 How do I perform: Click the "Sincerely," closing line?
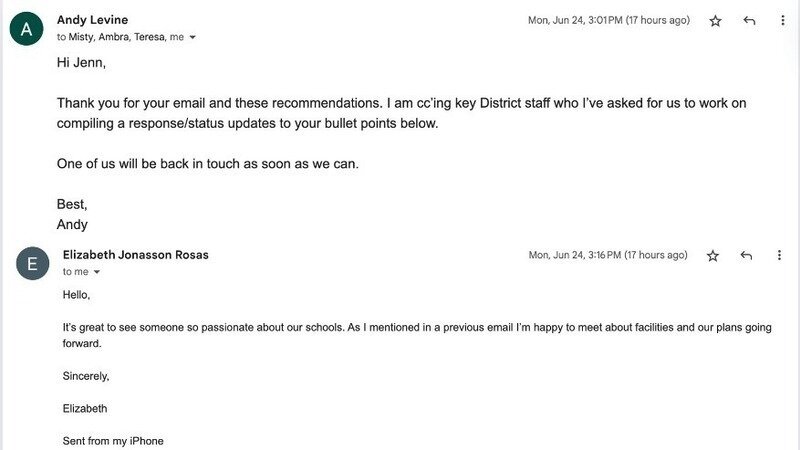(x=86, y=376)
